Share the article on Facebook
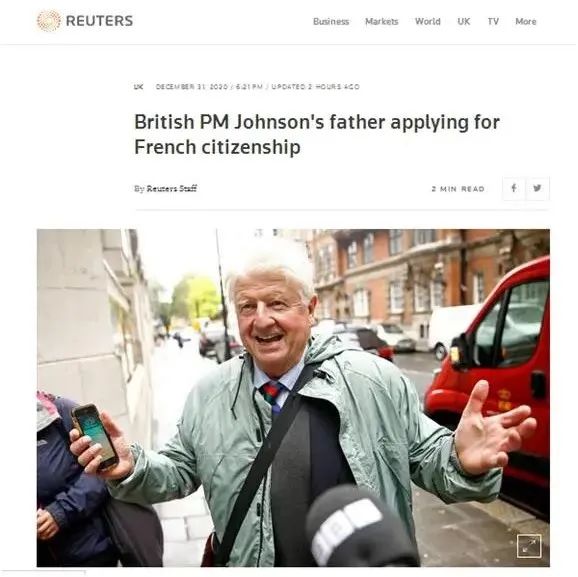 (x=514, y=188)
